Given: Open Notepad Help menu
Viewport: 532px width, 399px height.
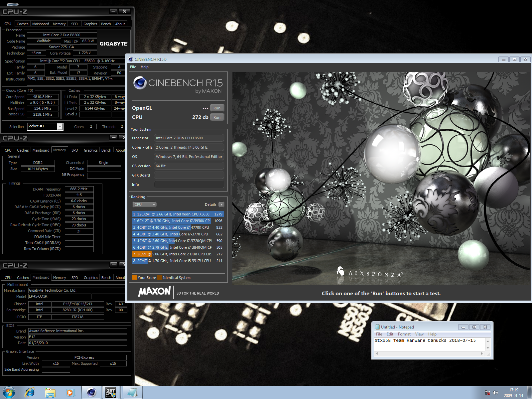Looking at the screenshot, I should (432, 334).
